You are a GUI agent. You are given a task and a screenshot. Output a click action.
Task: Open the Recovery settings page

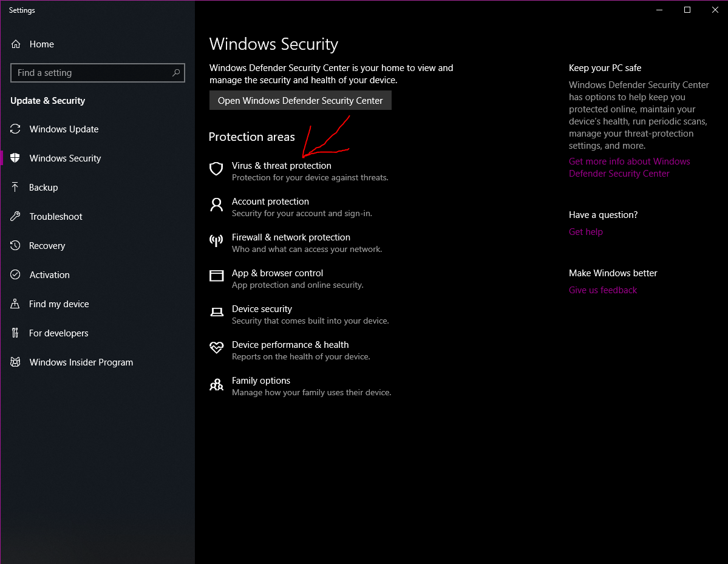(47, 246)
